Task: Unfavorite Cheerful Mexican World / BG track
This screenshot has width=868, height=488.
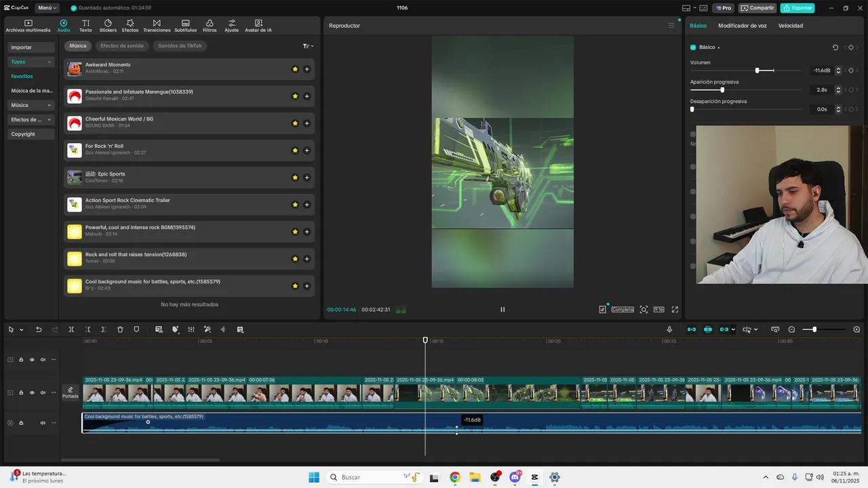Action: pos(295,123)
